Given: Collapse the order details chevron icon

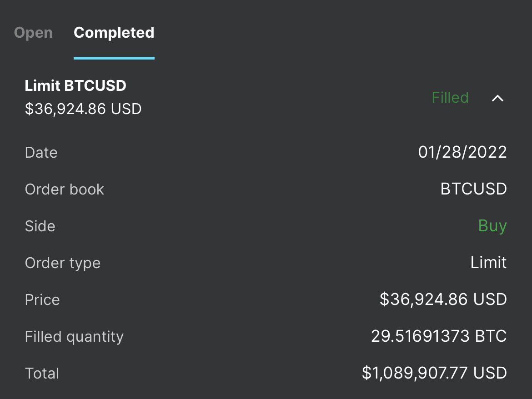Looking at the screenshot, I should point(497,98).
